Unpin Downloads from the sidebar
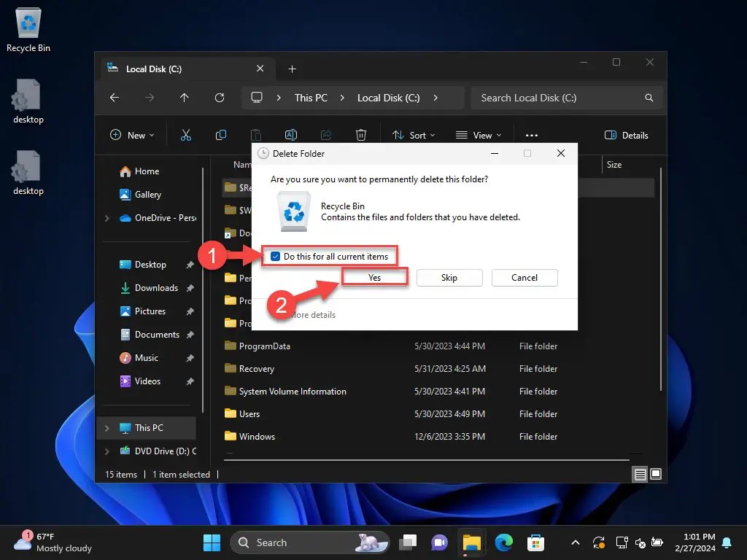Viewport: 747px width, 560px height. pyautogui.click(x=189, y=287)
